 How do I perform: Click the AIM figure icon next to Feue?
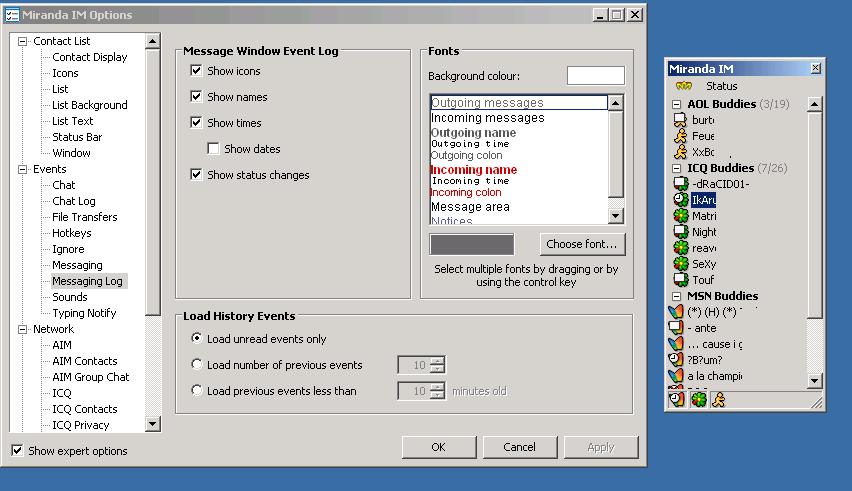(680, 136)
